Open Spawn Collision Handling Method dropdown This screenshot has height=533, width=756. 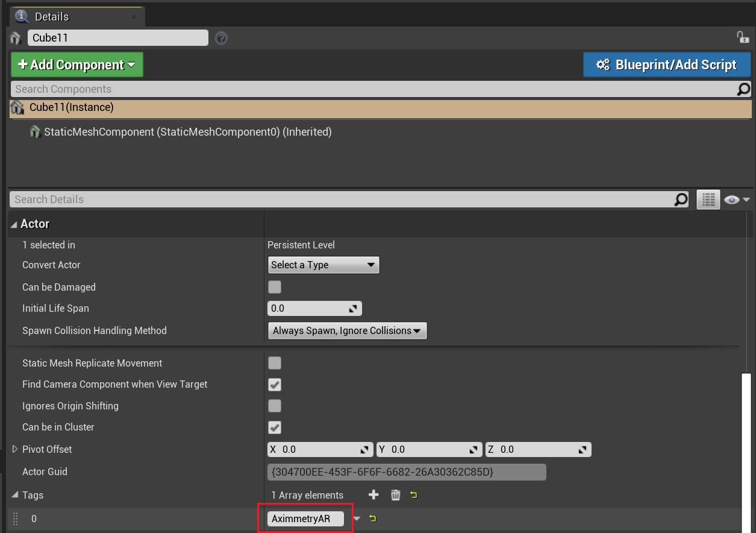tap(347, 330)
